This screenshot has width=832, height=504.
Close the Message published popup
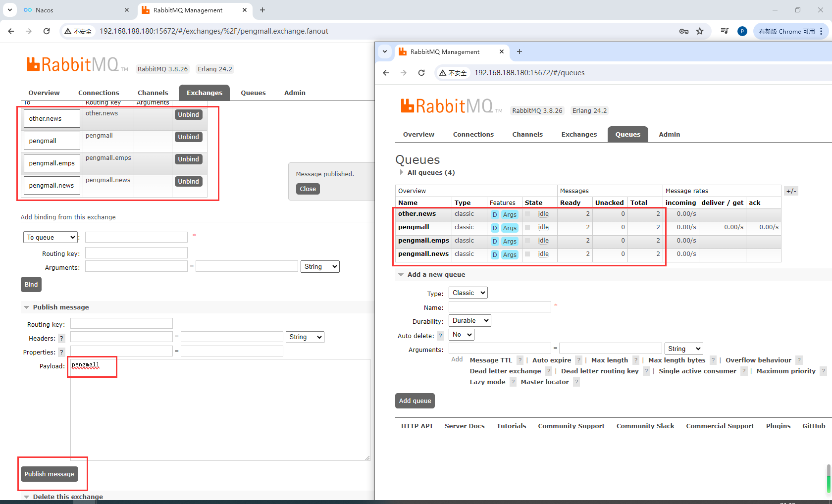(x=308, y=189)
